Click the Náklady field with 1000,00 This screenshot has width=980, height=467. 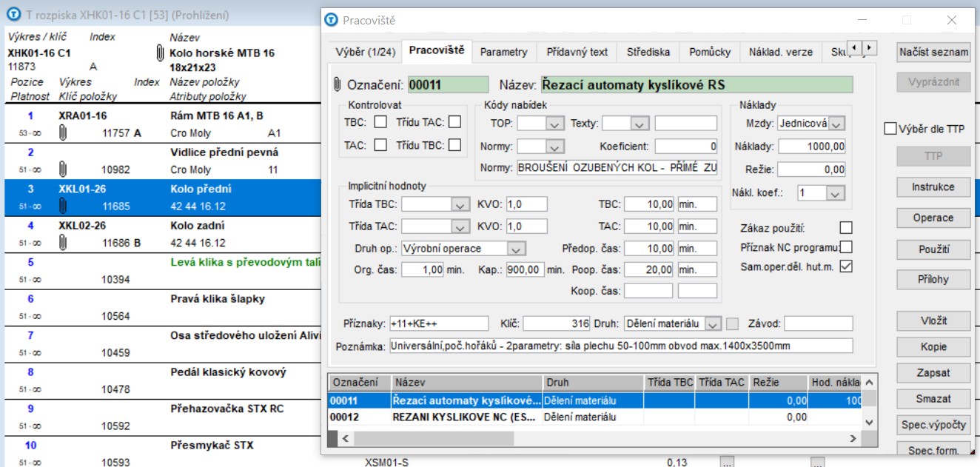pyautogui.click(x=812, y=147)
